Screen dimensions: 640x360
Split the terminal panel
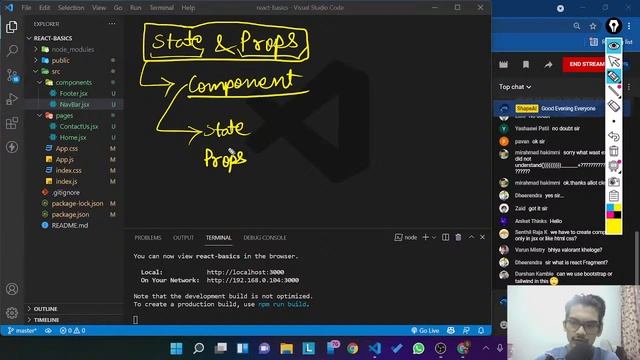click(x=445, y=237)
